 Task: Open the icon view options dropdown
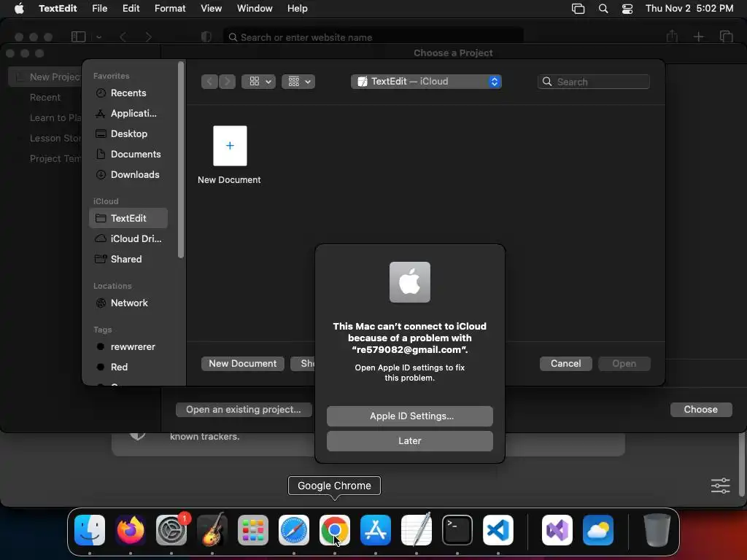point(259,82)
